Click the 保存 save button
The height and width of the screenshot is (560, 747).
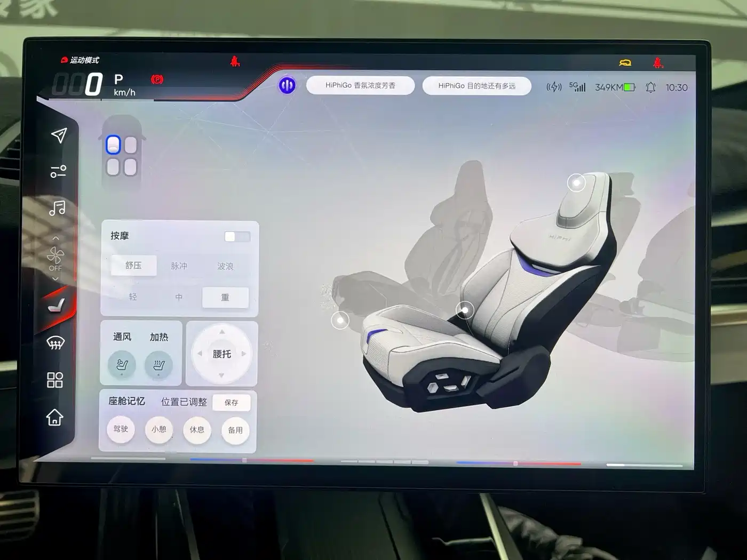point(231,403)
